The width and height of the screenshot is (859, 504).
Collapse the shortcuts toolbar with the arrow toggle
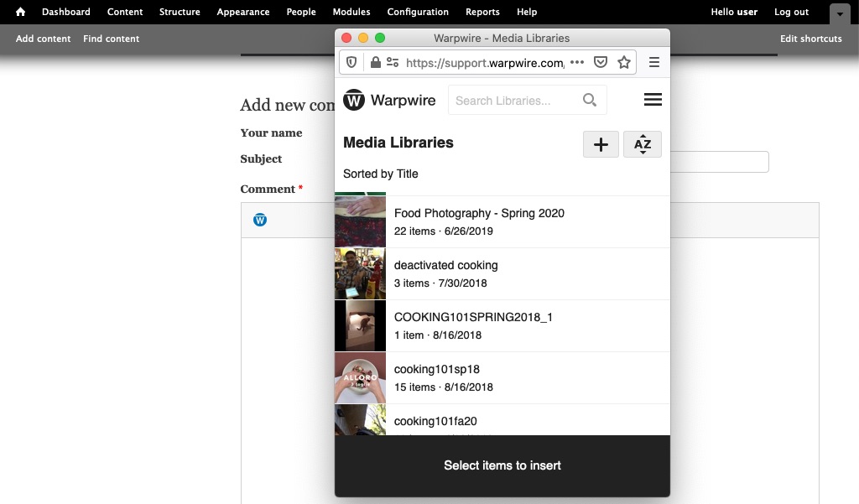click(840, 14)
